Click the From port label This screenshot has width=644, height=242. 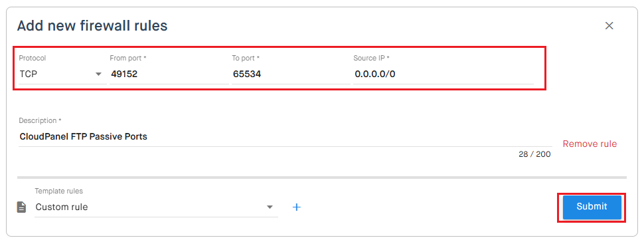click(128, 58)
